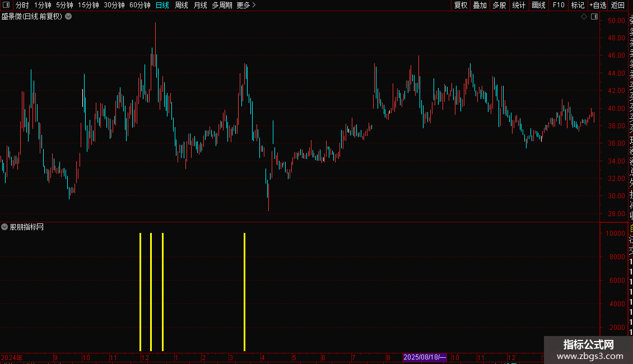Click the 2024年 label on the time axis
Viewport: 633px width, 364px height.
[12, 357]
